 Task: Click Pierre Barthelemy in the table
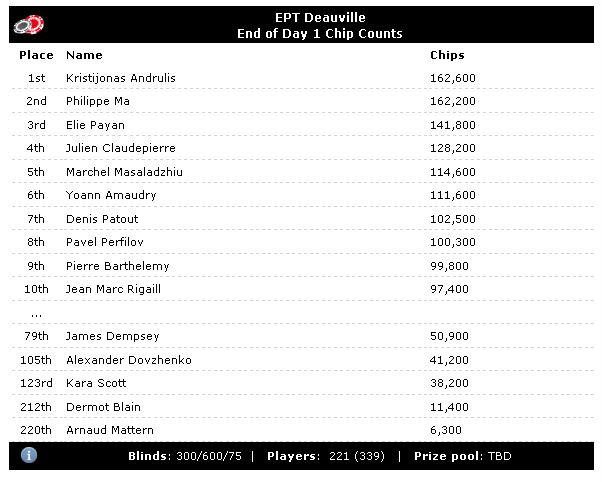point(118,266)
